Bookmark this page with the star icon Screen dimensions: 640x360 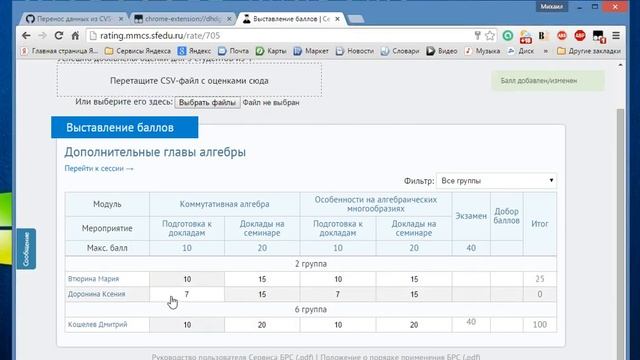point(490,36)
